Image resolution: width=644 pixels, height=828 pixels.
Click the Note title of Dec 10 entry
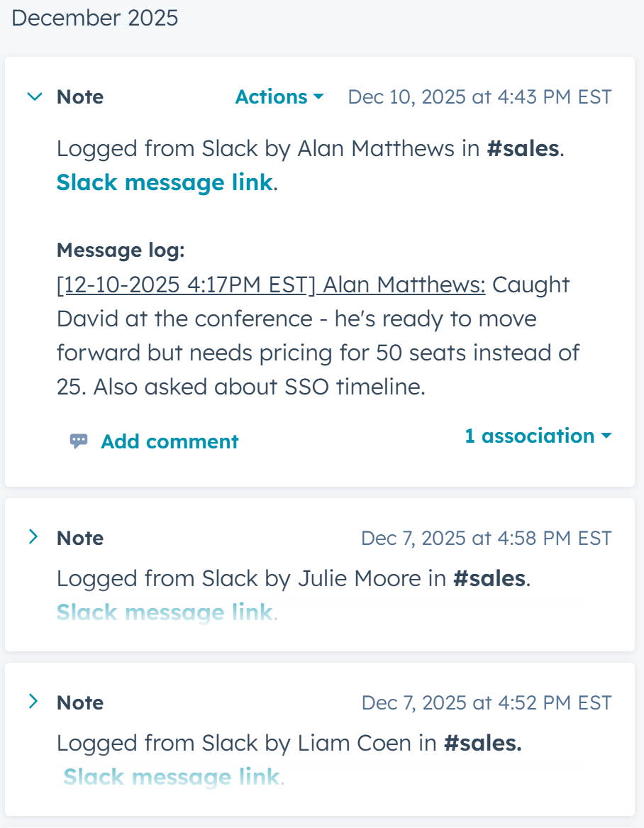coord(80,96)
